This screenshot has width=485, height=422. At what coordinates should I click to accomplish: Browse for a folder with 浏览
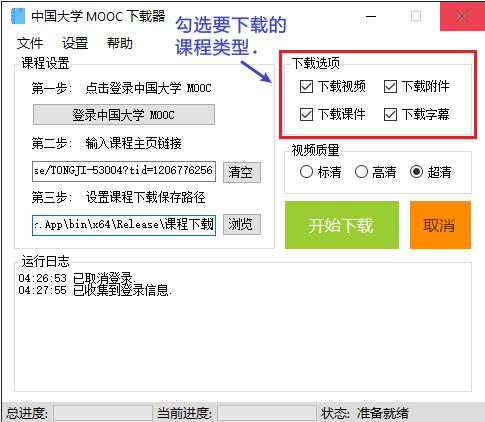tap(242, 225)
